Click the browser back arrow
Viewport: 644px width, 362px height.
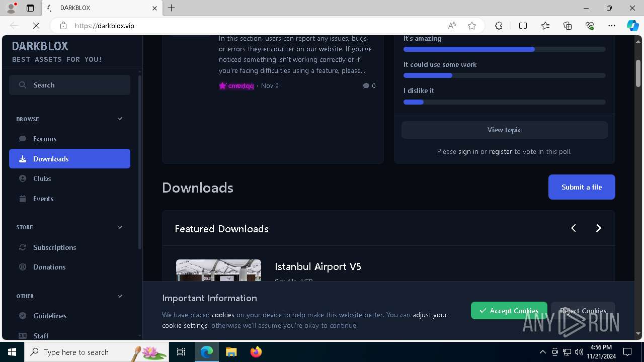click(x=14, y=26)
